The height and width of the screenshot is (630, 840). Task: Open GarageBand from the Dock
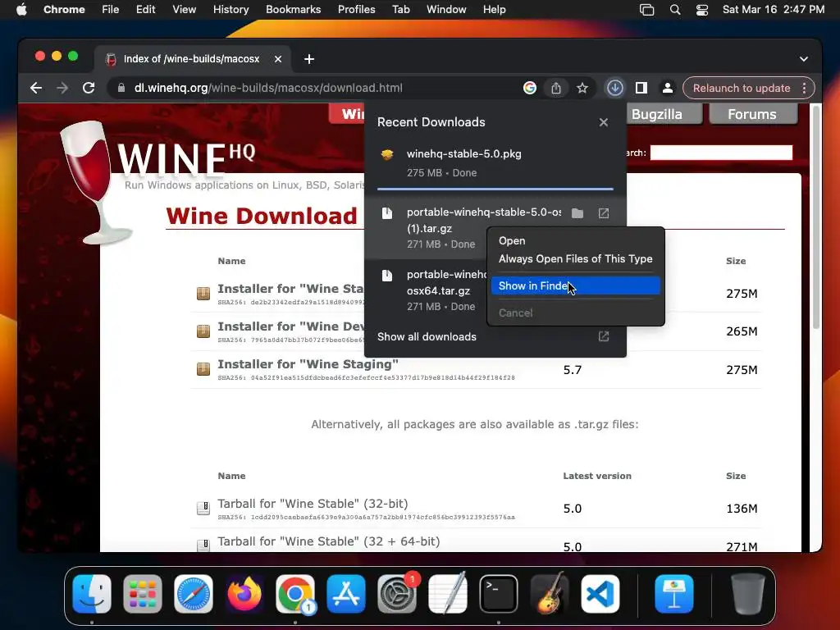tap(550, 594)
